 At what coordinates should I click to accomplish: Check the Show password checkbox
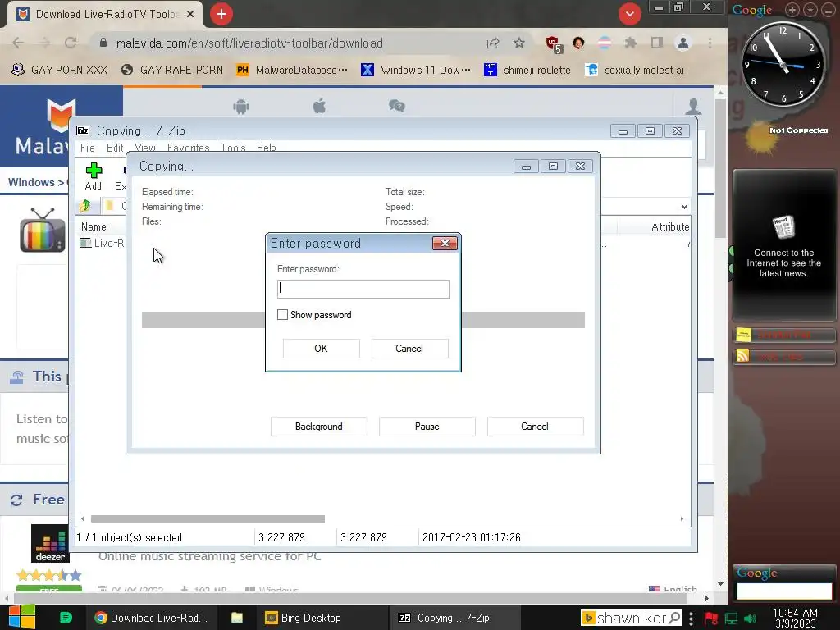pos(282,314)
